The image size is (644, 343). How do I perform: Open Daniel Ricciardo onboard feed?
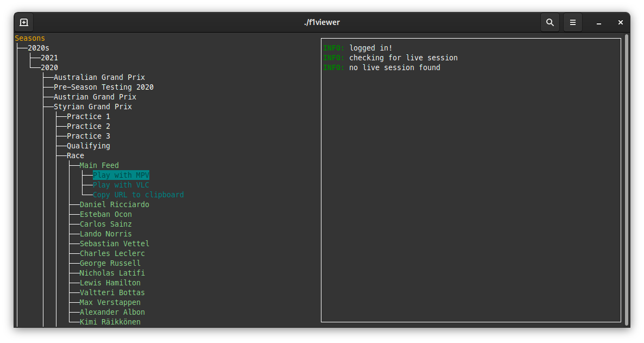coord(115,205)
